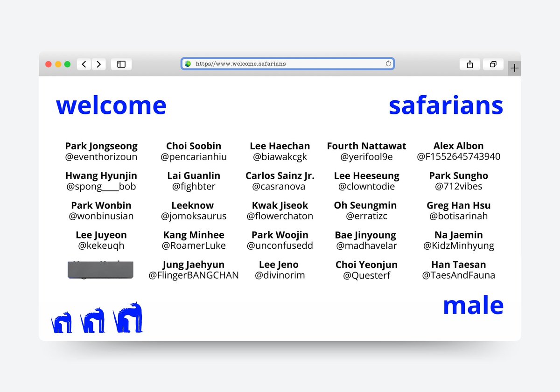Open handle @pencarianhiu

pyautogui.click(x=194, y=157)
